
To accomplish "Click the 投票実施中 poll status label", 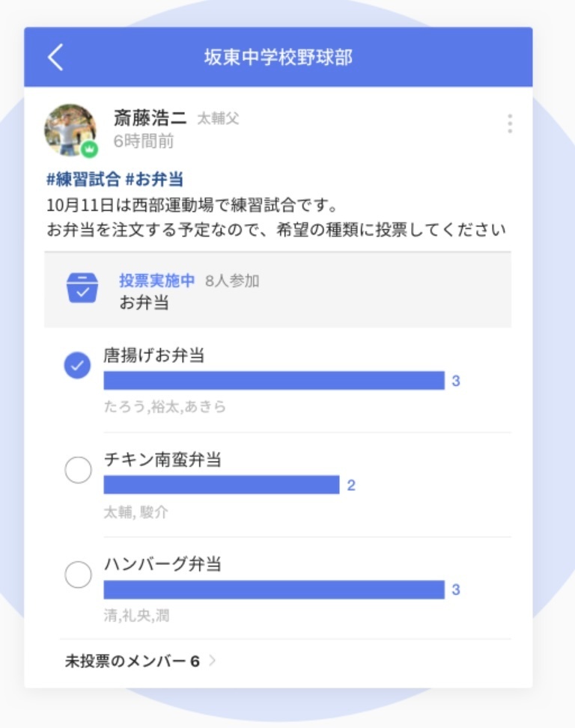I will coord(157,281).
